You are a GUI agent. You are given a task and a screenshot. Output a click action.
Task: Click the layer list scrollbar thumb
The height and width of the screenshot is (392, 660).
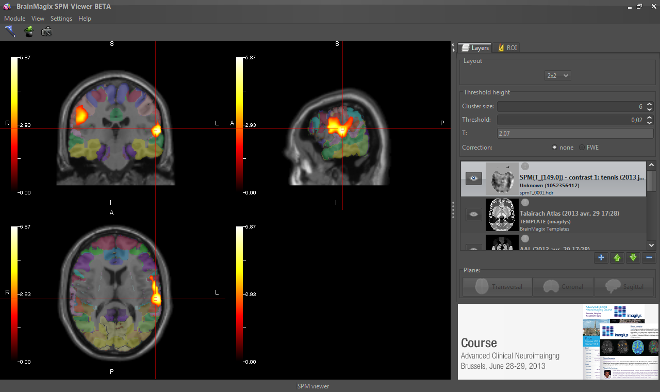point(651,181)
